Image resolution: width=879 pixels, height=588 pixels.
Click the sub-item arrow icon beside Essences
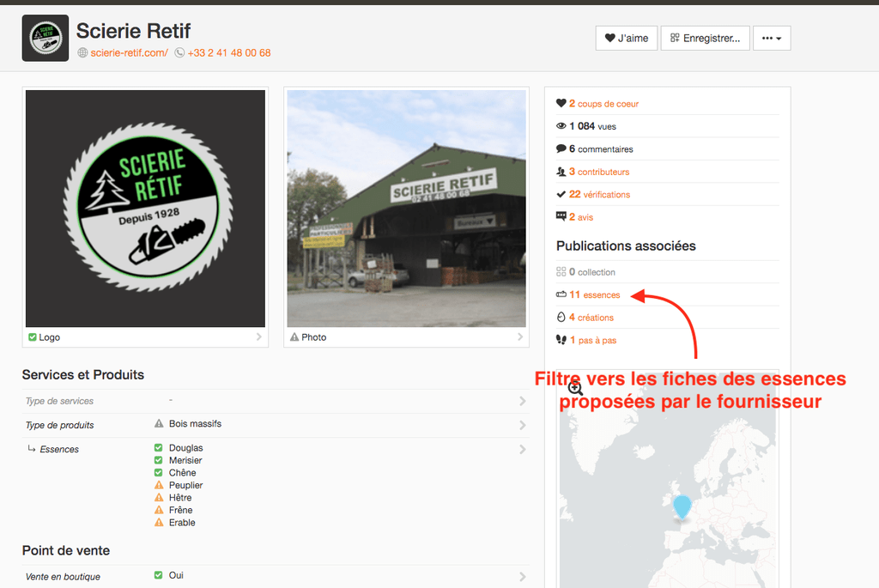click(x=32, y=448)
